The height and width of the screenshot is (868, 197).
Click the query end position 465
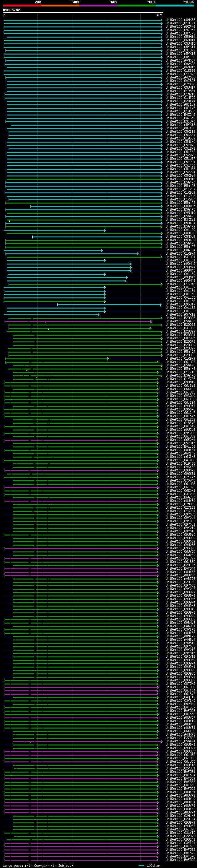coord(159,15)
